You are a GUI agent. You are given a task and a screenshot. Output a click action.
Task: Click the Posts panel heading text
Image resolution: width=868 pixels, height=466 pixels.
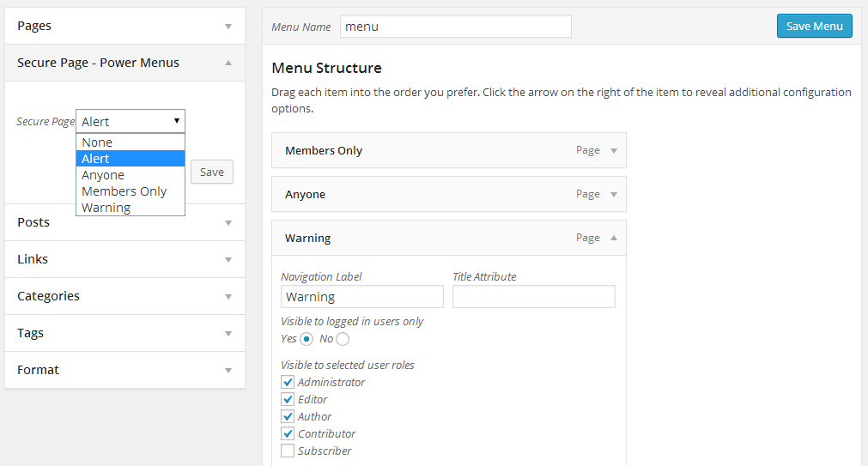(33, 222)
